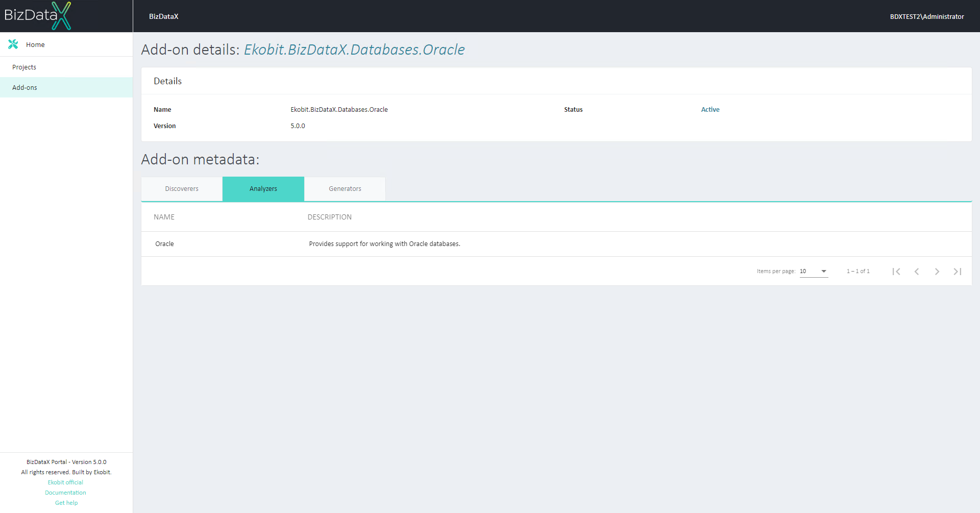This screenshot has height=513, width=980.
Task: Click the add-on title Ekobit.BizDataX.Databases.Oracle heading
Action: coord(354,50)
